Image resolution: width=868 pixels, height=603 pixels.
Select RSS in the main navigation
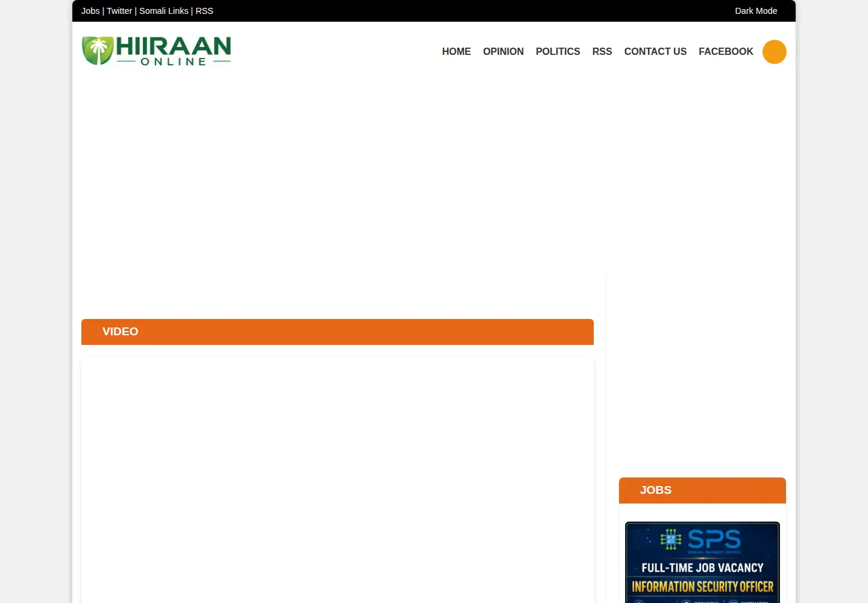tap(602, 52)
